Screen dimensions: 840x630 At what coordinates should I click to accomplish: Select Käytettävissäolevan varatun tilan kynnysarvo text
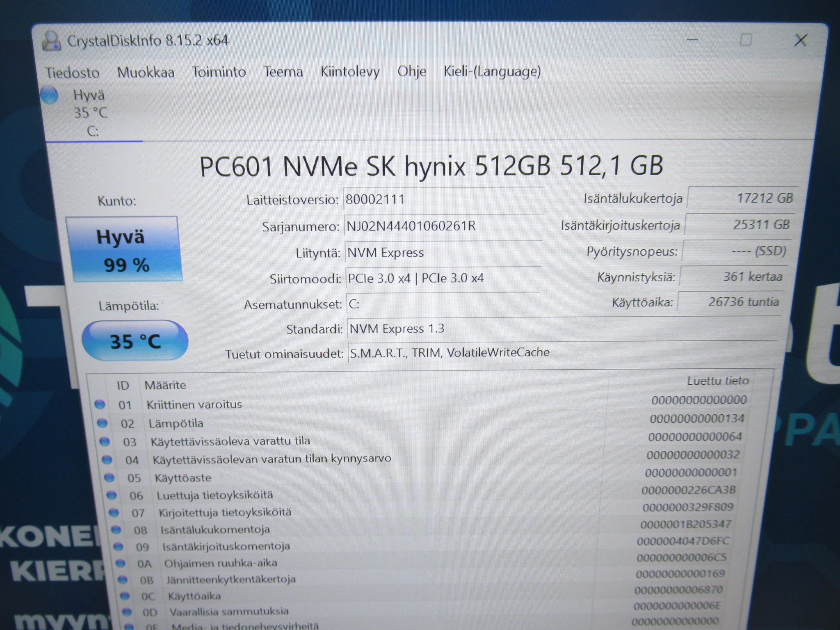point(272,459)
